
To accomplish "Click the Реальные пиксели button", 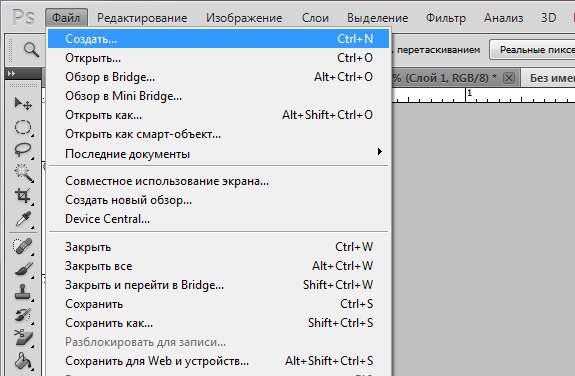I will point(532,50).
